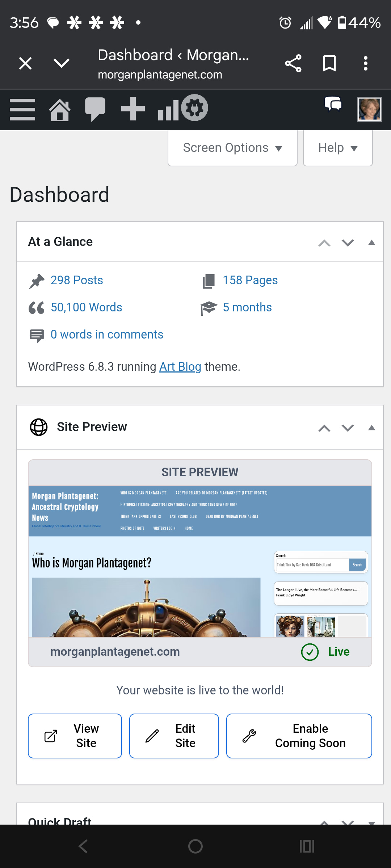Image resolution: width=391 pixels, height=868 pixels.
Task: Collapse the At a Glance panel
Action: (371, 242)
